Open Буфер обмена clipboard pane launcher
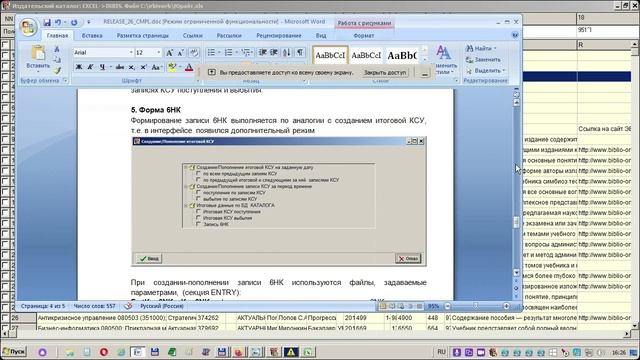 pyautogui.click(x=65, y=81)
